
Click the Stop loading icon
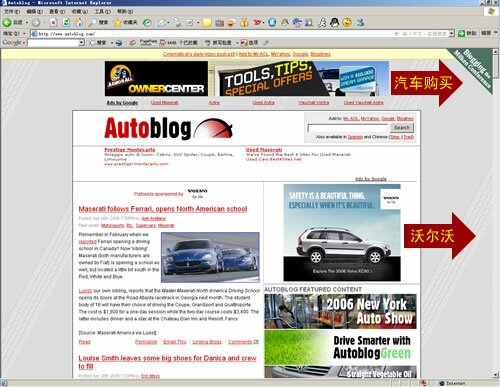(x=53, y=22)
